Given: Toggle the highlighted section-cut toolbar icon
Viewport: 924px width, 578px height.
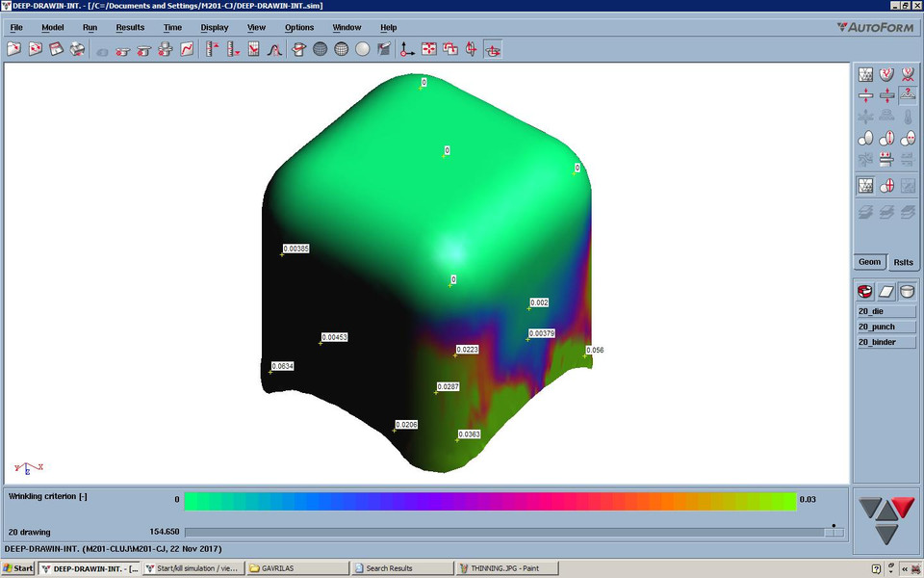Looking at the screenshot, I should tap(492, 49).
